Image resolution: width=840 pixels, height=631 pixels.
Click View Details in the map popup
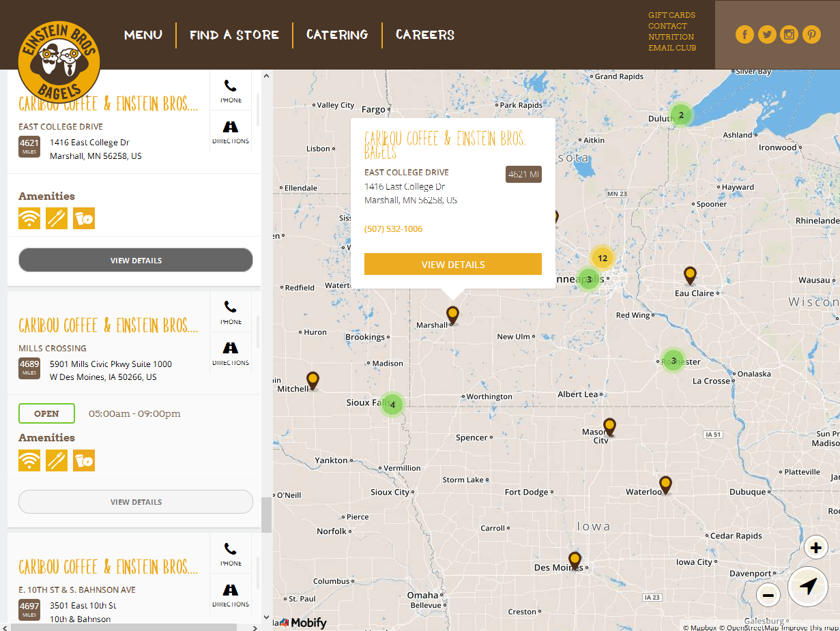[x=453, y=264]
